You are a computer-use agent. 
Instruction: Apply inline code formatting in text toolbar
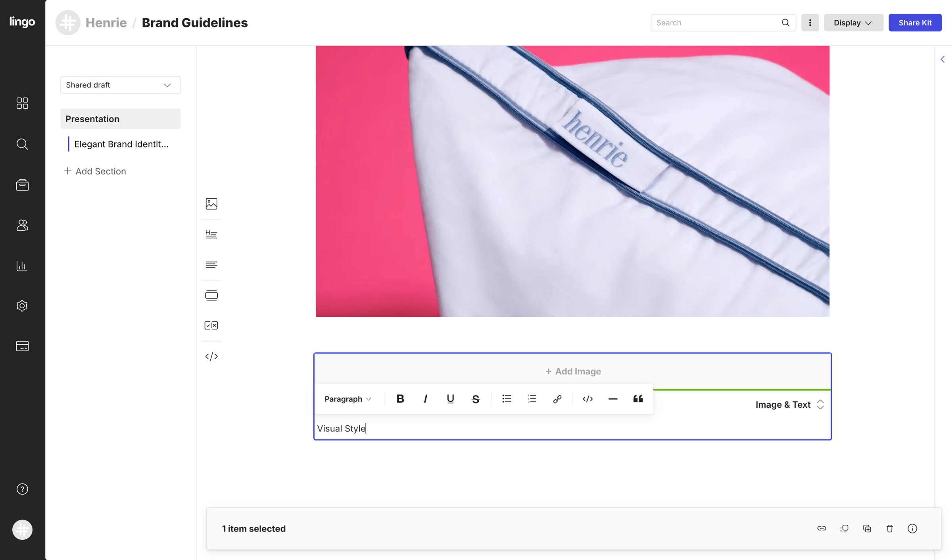(587, 399)
